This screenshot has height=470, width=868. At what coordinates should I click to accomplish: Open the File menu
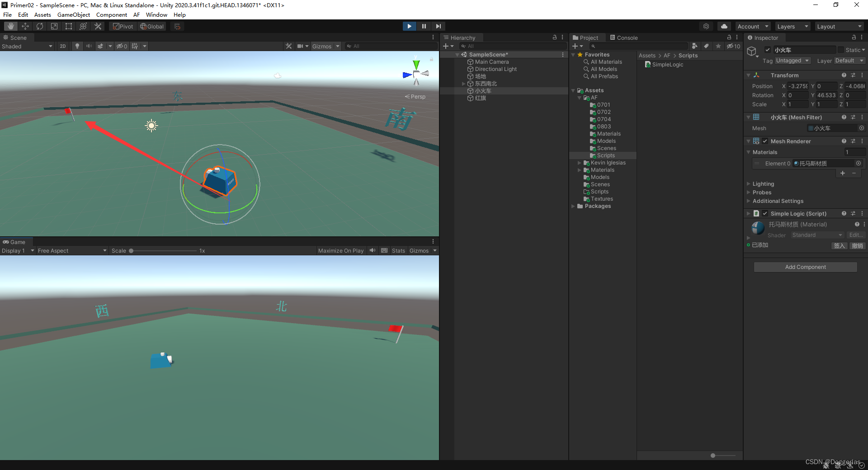[8, 14]
